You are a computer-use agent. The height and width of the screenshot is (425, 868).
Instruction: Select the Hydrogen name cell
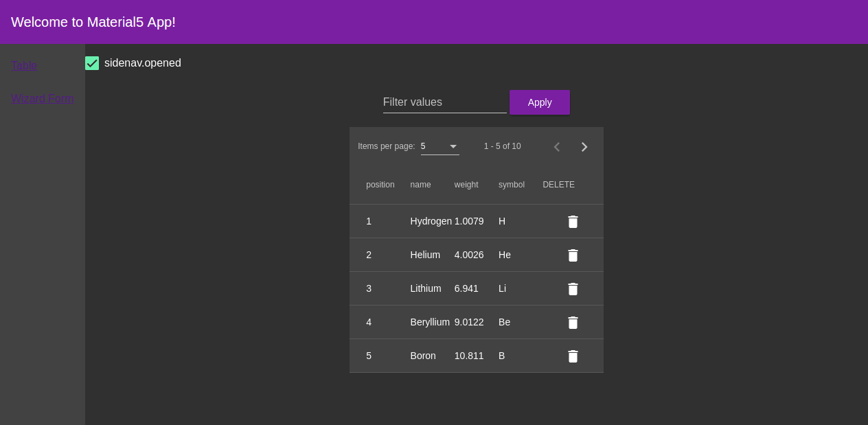tap(431, 221)
